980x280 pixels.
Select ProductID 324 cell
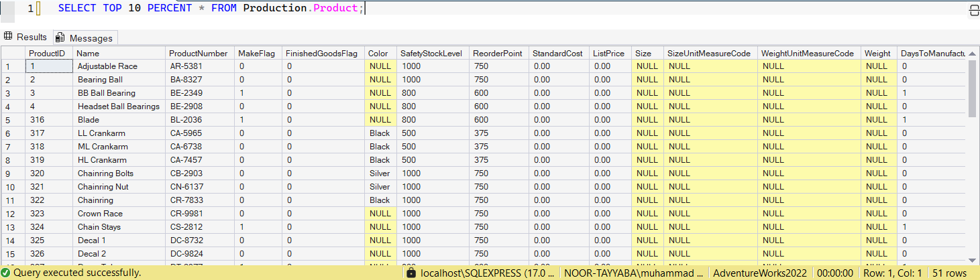point(49,227)
